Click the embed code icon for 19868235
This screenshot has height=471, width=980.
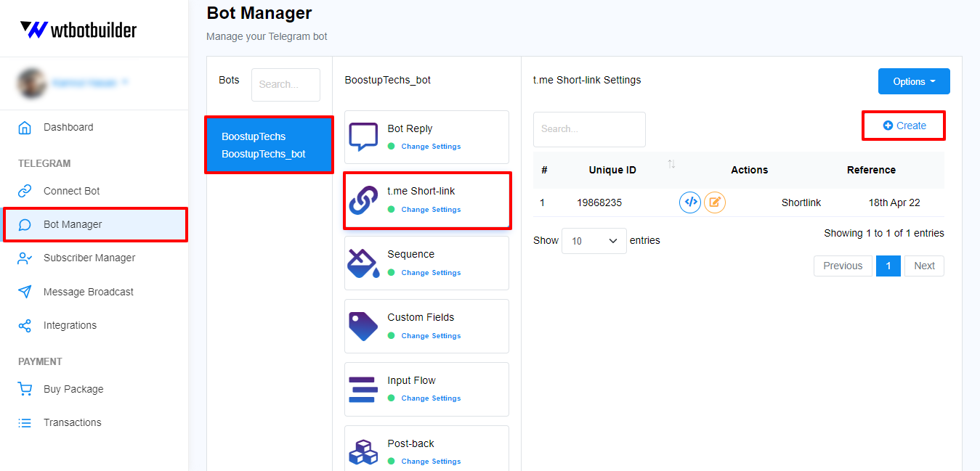(690, 202)
